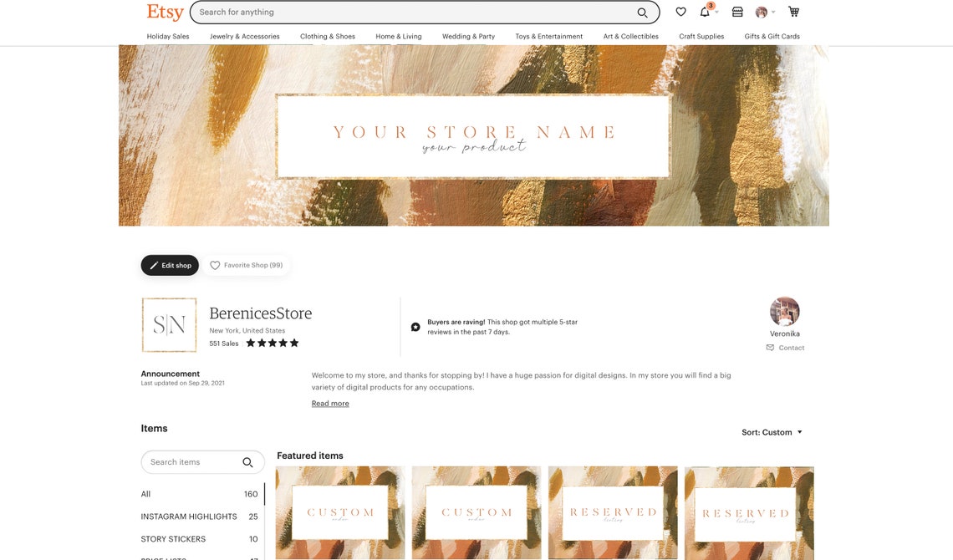Open the Wedding & Party menu item

coord(467,34)
